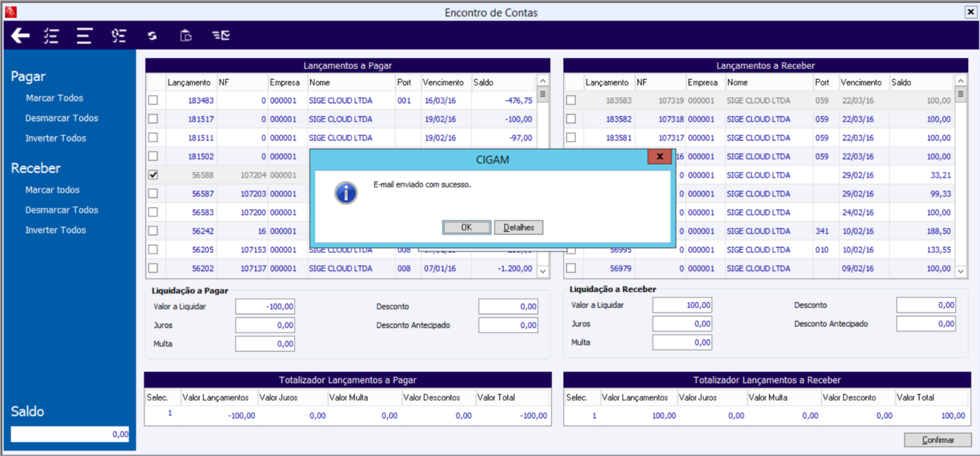Click NF column header in Receber table
The image size is (980, 456).
(x=660, y=82)
